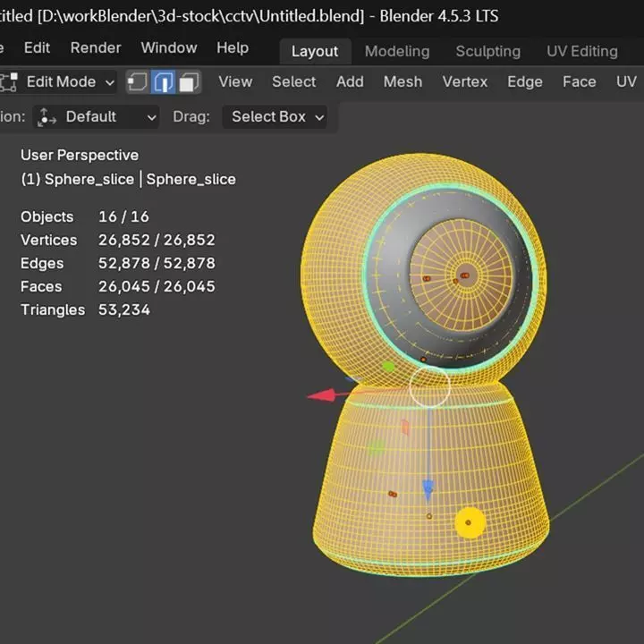Click the Edit Mode icon
The width and height of the screenshot is (644, 644).
pyautogui.click(x=9, y=82)
